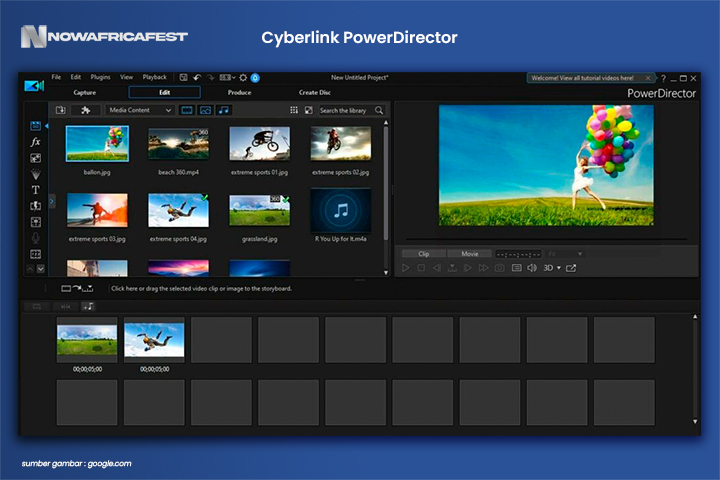This screenshot has width=720, height=480.
Task: Open the Media Room icon in sidebar
Action: pos(35,126)
